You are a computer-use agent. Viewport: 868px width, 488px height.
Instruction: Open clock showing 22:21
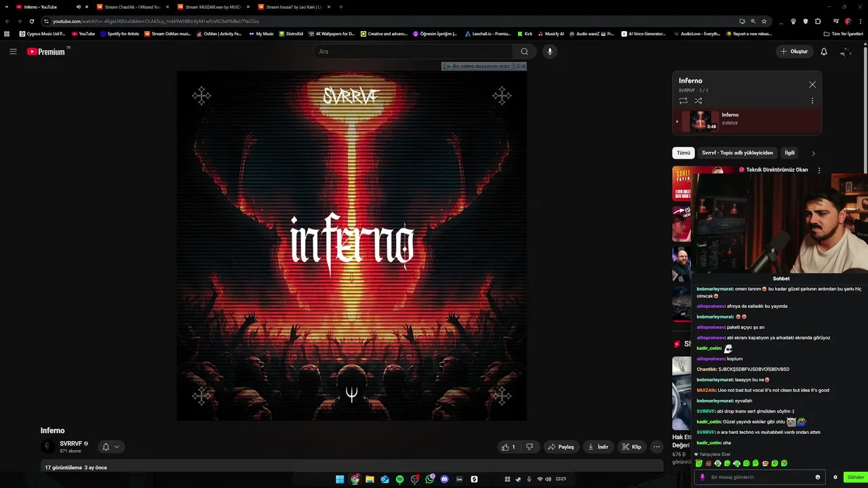(561, 479)
